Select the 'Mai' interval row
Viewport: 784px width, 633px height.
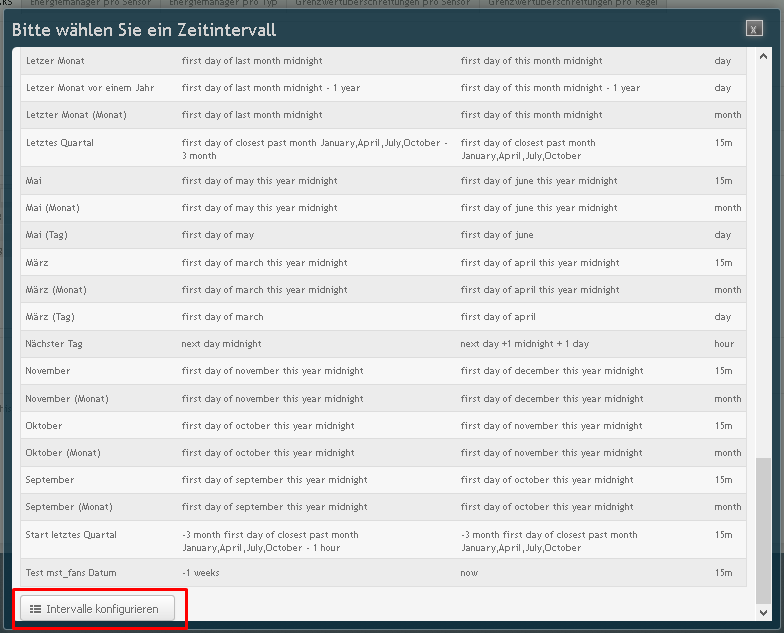pyautogui.click(x=383, y=180)
